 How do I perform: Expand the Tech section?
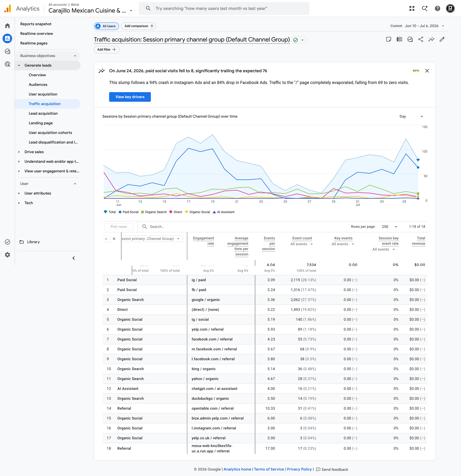click(19, 203)
